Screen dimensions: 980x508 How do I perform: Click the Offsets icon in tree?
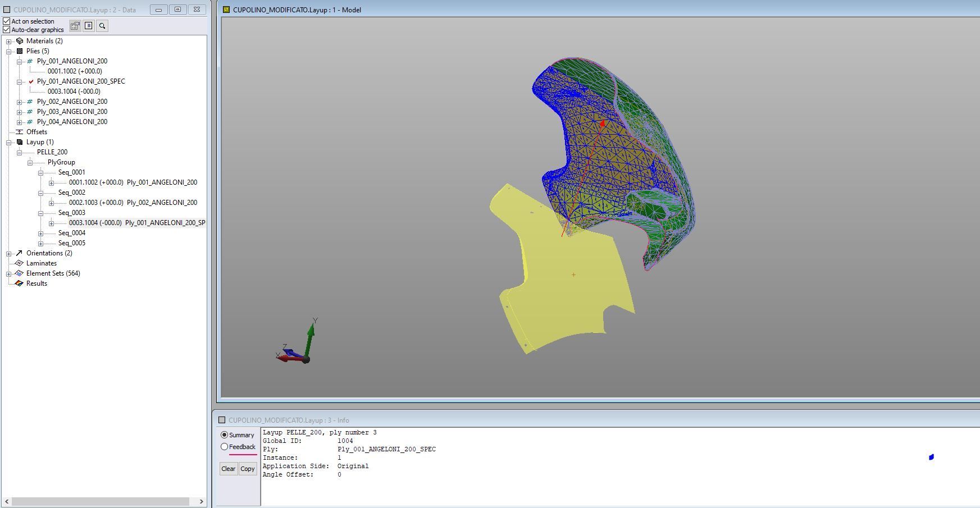pos(20,132)
